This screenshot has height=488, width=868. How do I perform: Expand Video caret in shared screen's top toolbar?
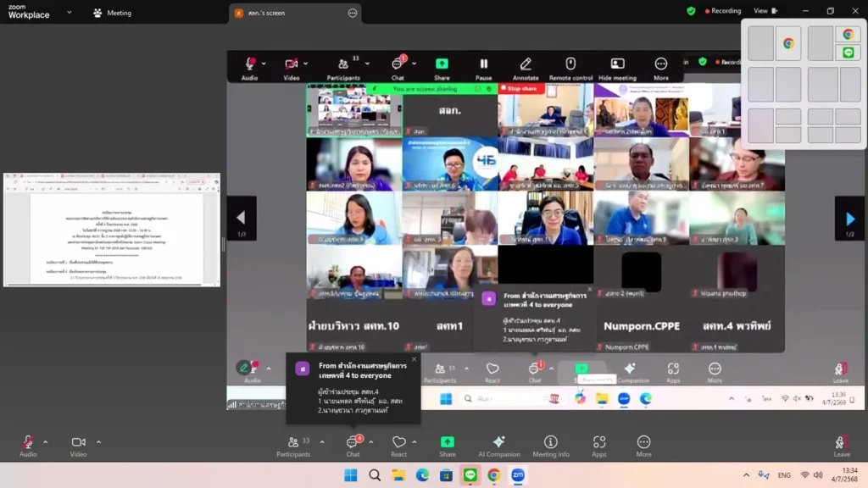pos(305,64)
